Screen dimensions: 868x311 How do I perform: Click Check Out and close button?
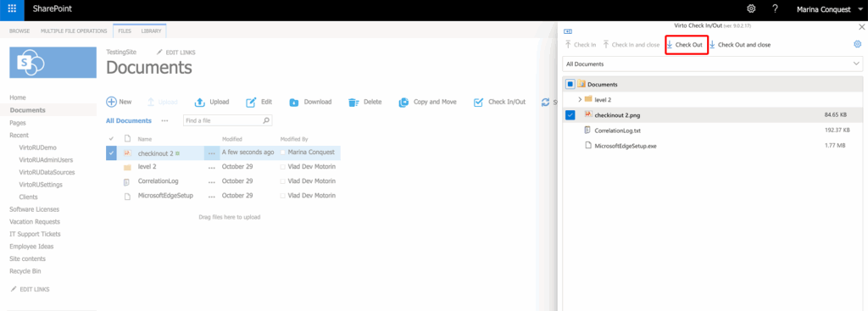pos(740,45)
